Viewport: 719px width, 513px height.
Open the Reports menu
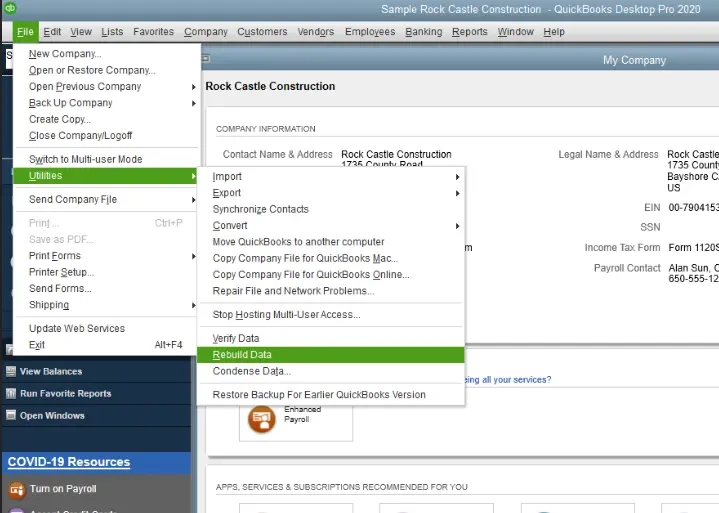pos(470,32)
